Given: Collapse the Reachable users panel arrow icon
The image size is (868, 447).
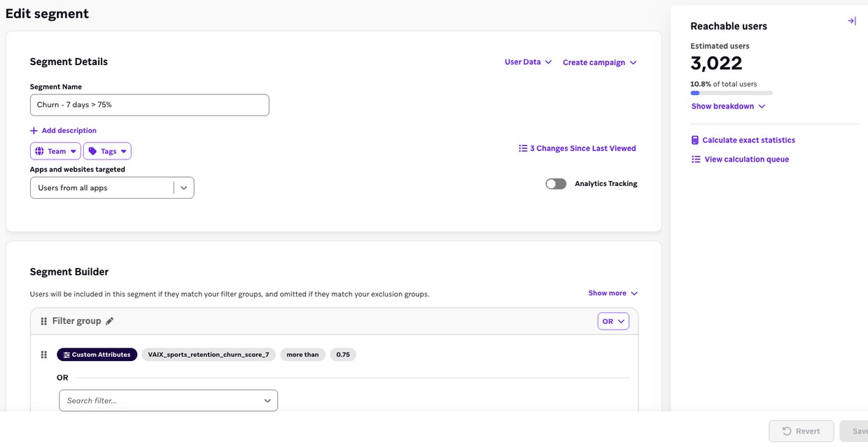Looking at the screenshot, I should click(852, 21).
